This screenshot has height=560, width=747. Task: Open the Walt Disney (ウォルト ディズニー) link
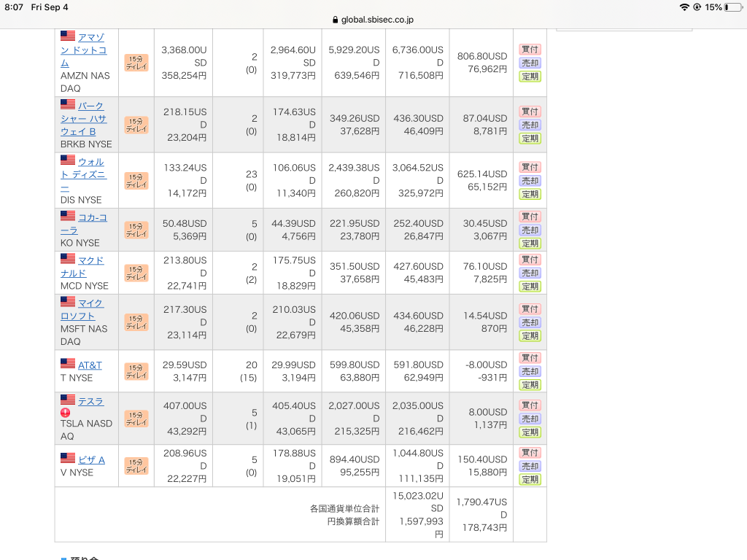[84, 174]
